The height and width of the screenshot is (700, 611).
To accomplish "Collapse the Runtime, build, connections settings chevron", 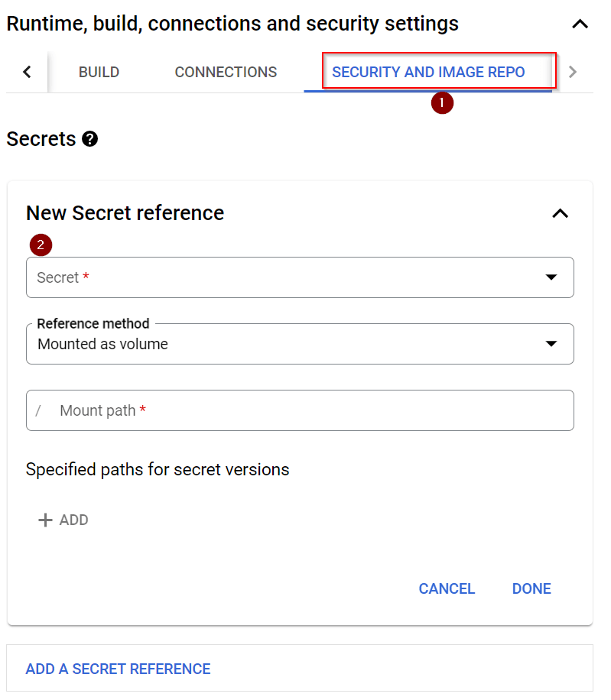I will [580, 24].
